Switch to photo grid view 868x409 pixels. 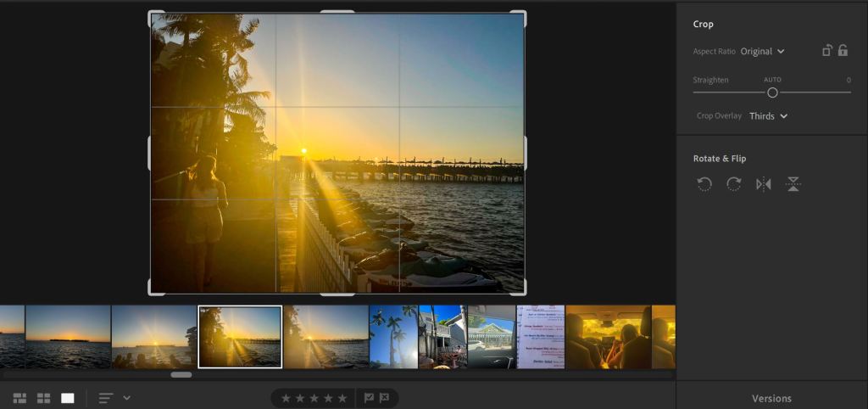pyautogui.click(x=19, y=398)
